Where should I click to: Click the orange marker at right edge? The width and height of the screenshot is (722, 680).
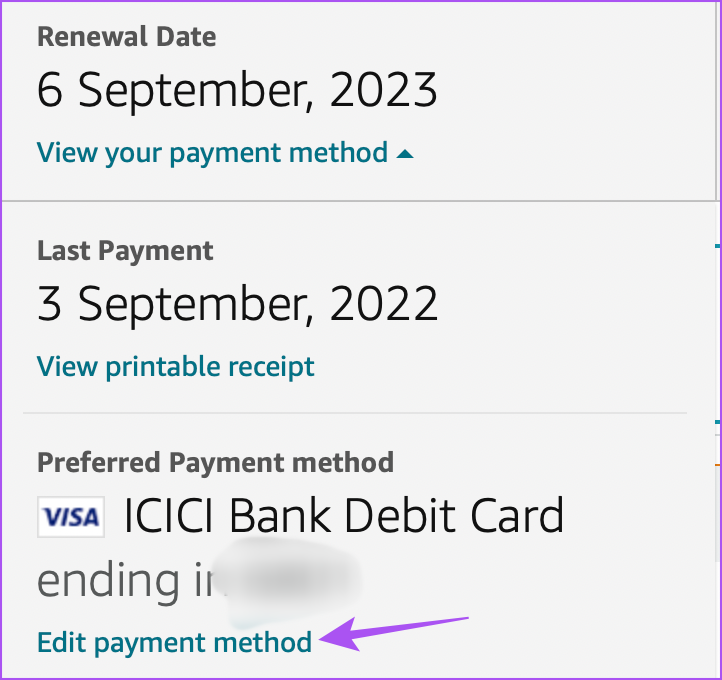(x=717, y=465)
